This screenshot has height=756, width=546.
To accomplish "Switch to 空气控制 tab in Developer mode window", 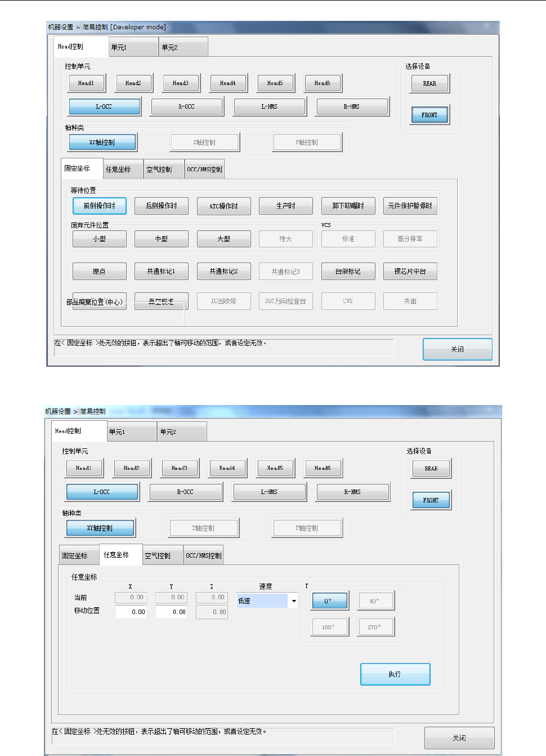I will [164, 169].
